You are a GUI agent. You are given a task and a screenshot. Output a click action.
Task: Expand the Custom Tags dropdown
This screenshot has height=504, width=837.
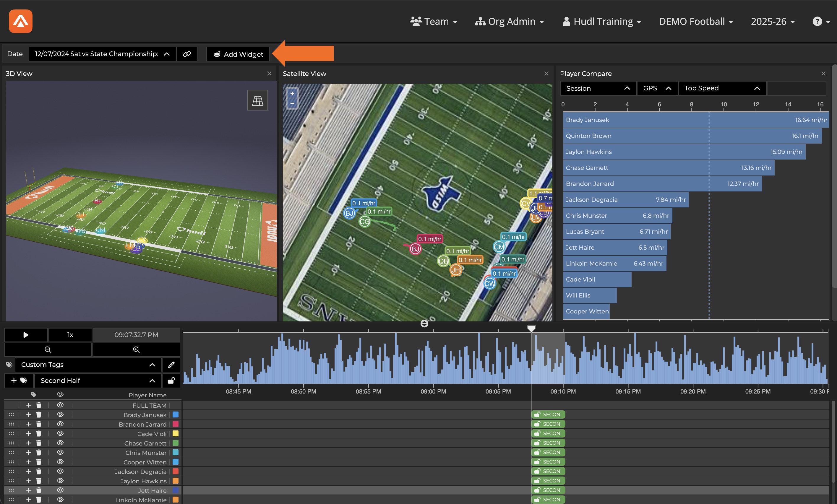(88, 365)
